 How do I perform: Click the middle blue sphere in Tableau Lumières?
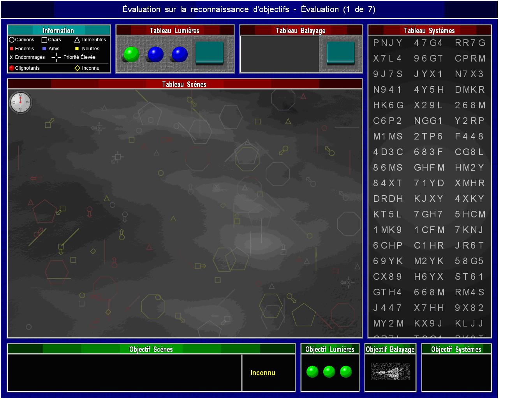point(155,54)
